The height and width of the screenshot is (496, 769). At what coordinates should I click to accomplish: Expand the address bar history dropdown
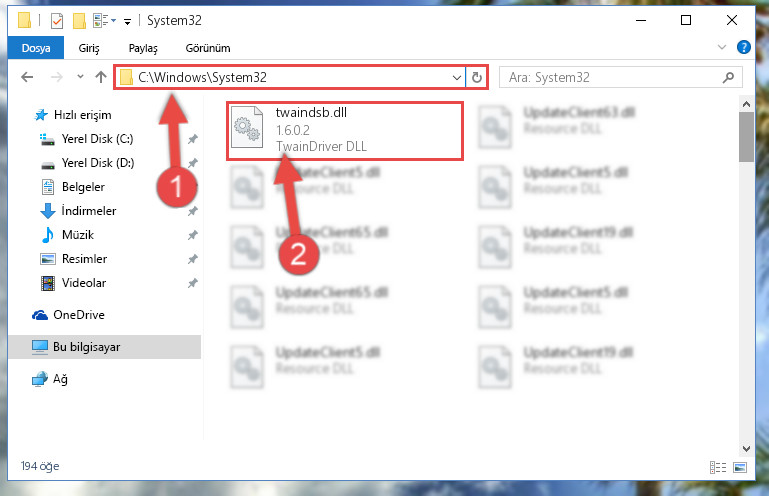(457, 78)
